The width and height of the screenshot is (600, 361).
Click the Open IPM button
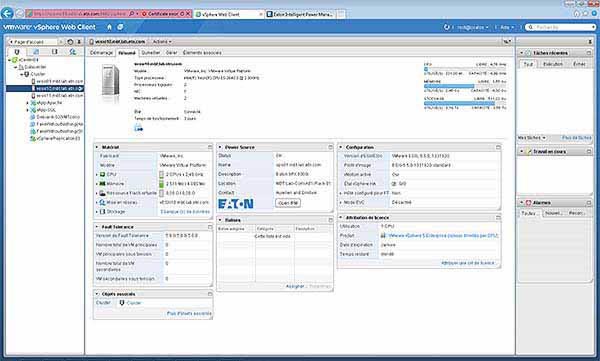(288, 203)
